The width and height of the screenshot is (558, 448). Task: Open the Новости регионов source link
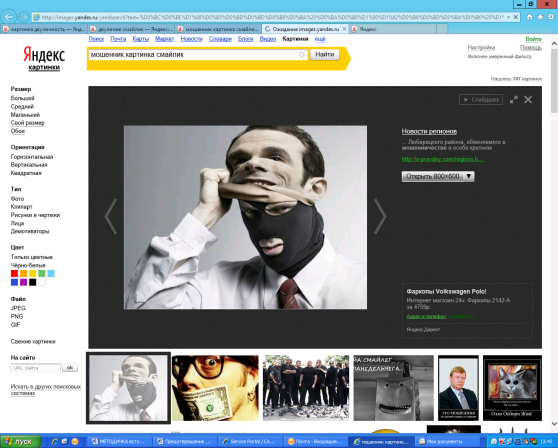coord(429,131)
